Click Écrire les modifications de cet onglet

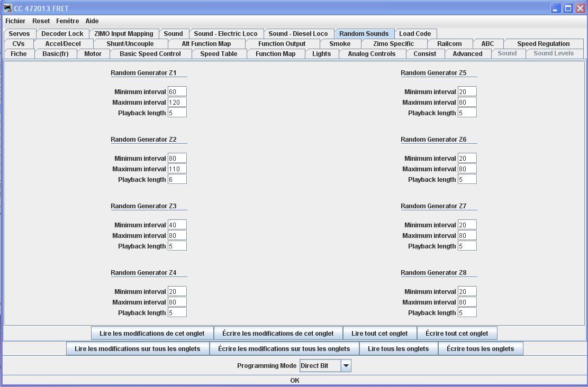point(278,334)
